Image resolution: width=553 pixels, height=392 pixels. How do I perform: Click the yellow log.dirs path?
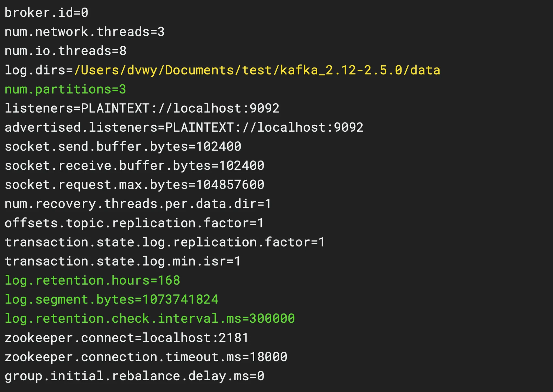tap(257, 70)
